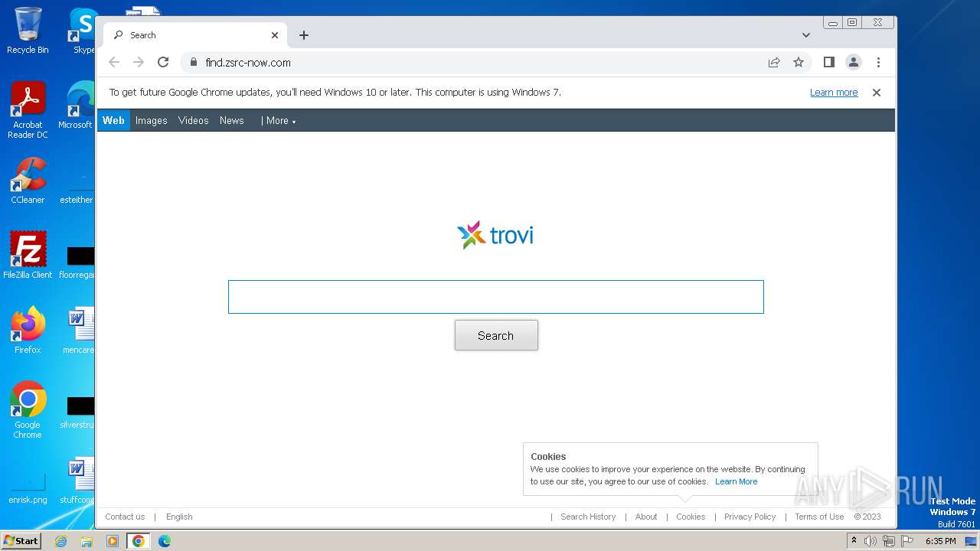Select the Search browser tab

point(195,35)
